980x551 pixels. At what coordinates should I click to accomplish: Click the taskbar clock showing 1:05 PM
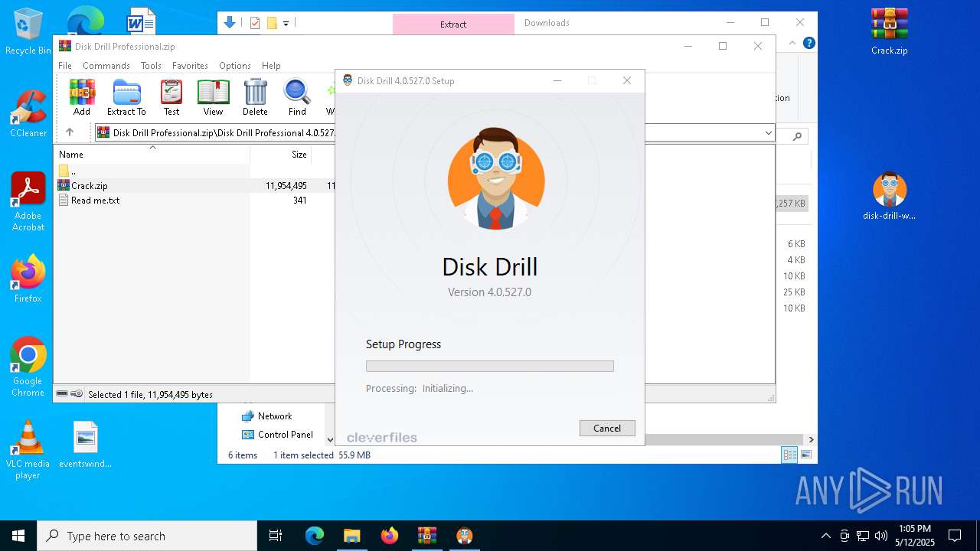pyautogui.click(x=915, y=536)
